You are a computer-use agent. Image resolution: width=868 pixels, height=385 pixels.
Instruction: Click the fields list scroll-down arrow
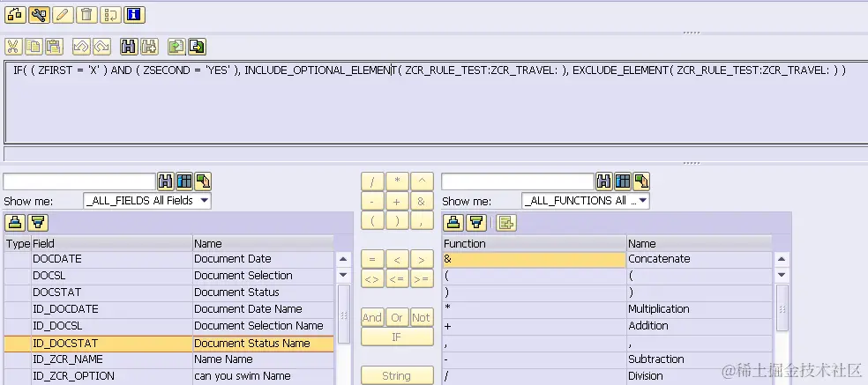click(343, 274)
